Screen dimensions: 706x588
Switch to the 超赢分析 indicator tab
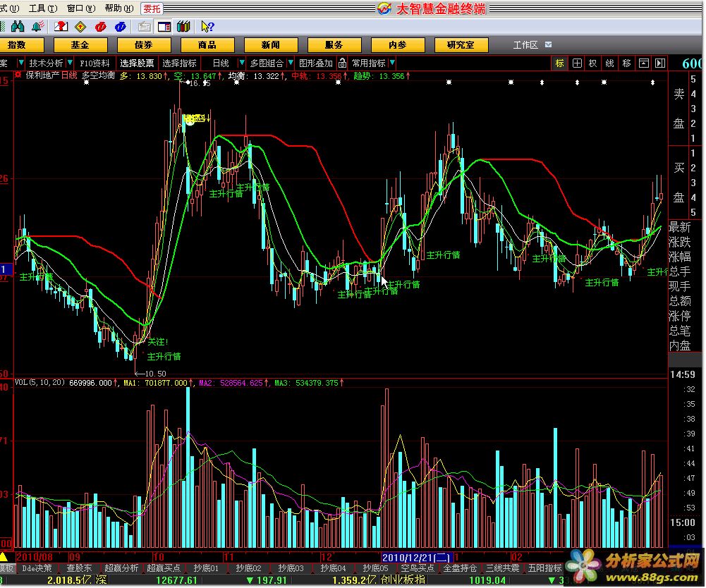[x=121, y=568]
